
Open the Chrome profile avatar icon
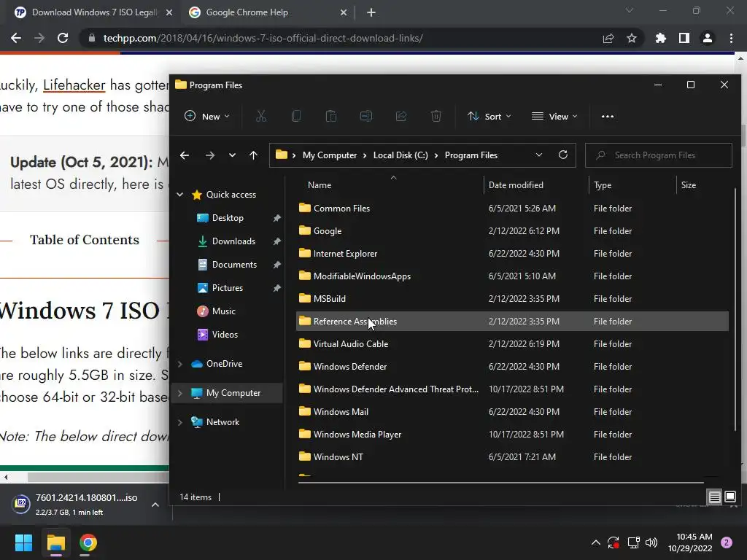coord(708,38)
